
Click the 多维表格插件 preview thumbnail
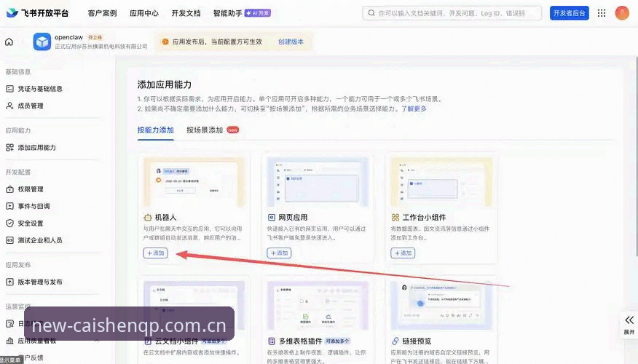tap(318, 306)
